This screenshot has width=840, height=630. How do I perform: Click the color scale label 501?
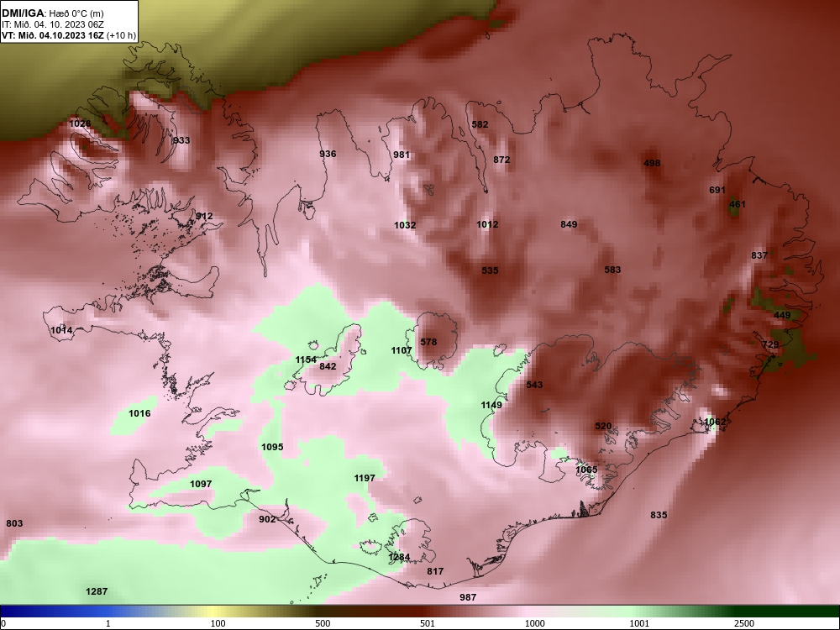[x=428, y=623]
